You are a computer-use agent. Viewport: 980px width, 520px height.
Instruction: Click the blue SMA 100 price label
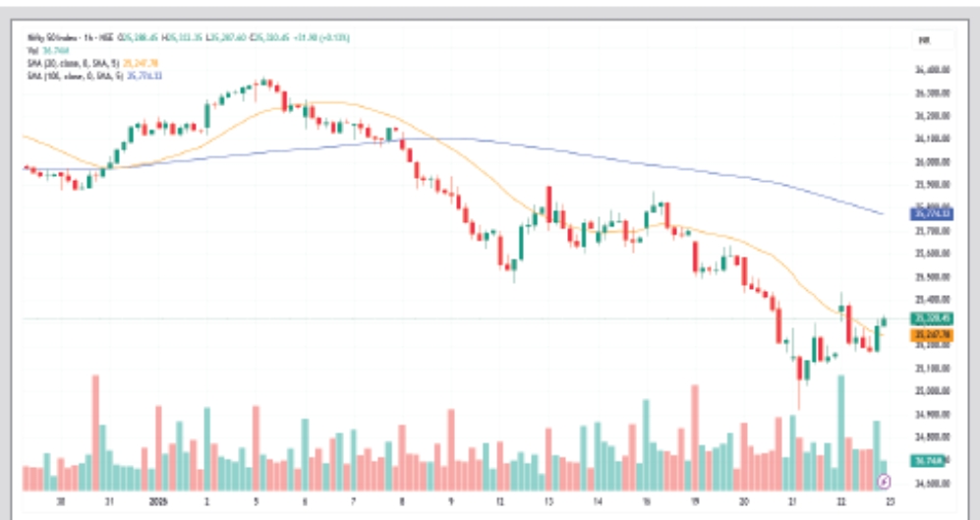929,212
